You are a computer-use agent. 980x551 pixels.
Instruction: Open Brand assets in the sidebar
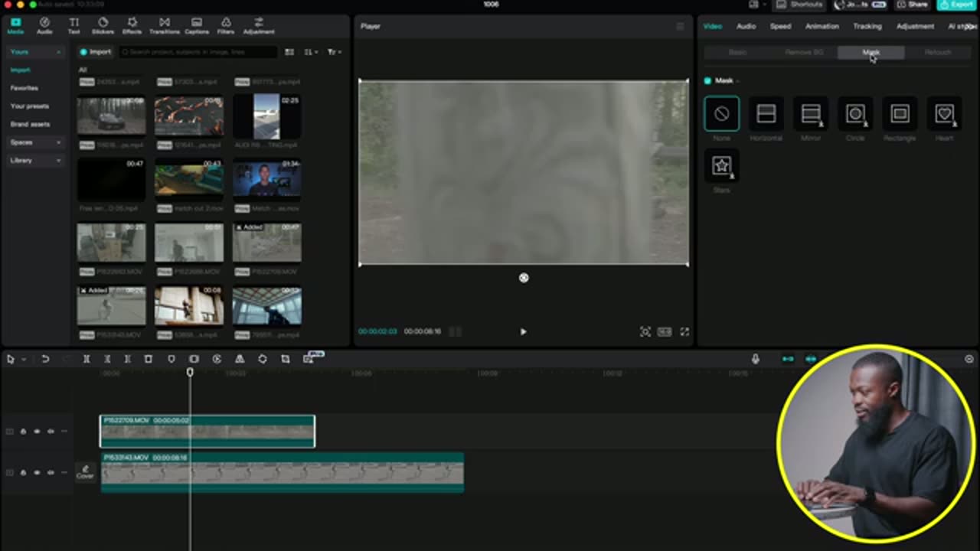point(30,124)
